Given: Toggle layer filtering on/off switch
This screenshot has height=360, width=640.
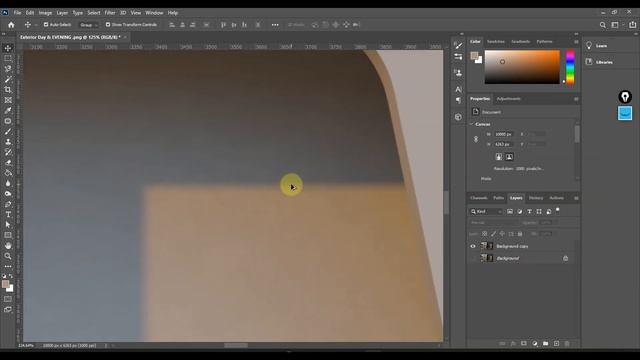Looking at the screenshot, I should pyautogui.click(x=558, y=211).
